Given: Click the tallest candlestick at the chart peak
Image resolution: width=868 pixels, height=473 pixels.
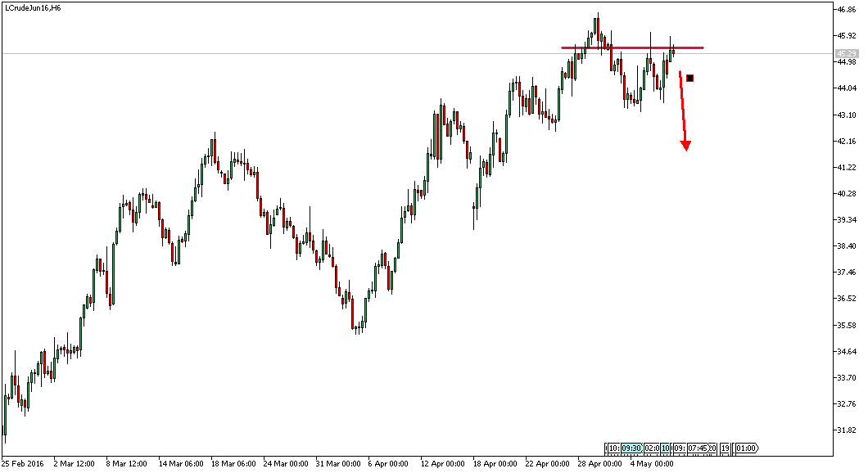Looking at the screenshot, I should tap(597, 29).
